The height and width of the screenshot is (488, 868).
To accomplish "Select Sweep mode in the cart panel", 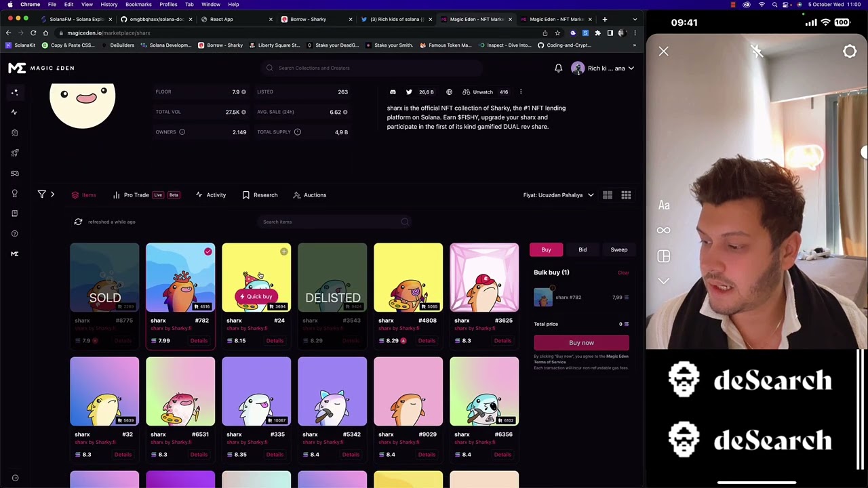I will point(619,249).
